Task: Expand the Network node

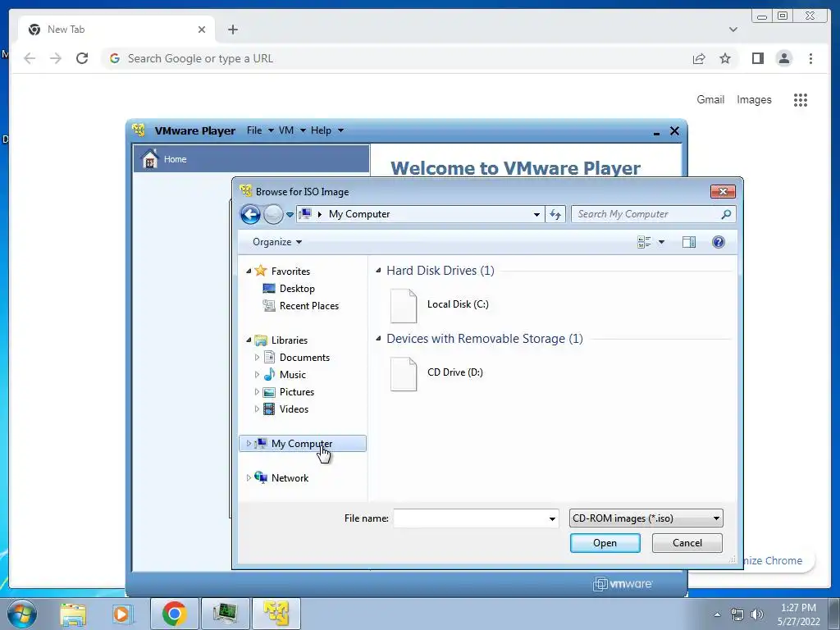Action: pos(249,478)
